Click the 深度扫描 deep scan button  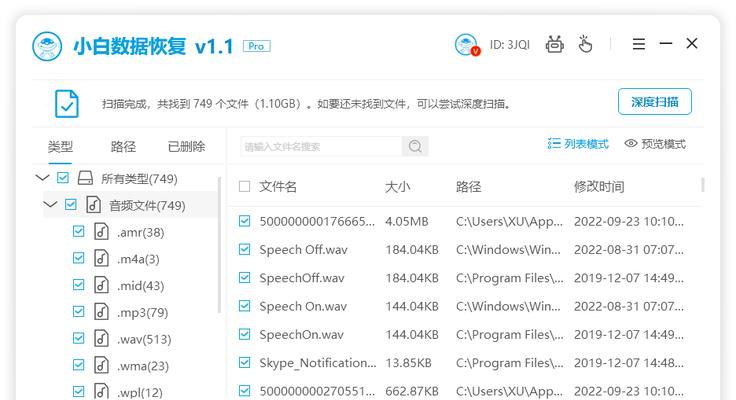click(x=655, y=102)
